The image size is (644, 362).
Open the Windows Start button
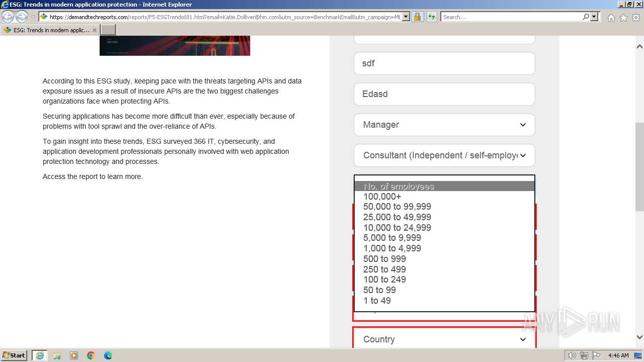(x=14, y=355)
